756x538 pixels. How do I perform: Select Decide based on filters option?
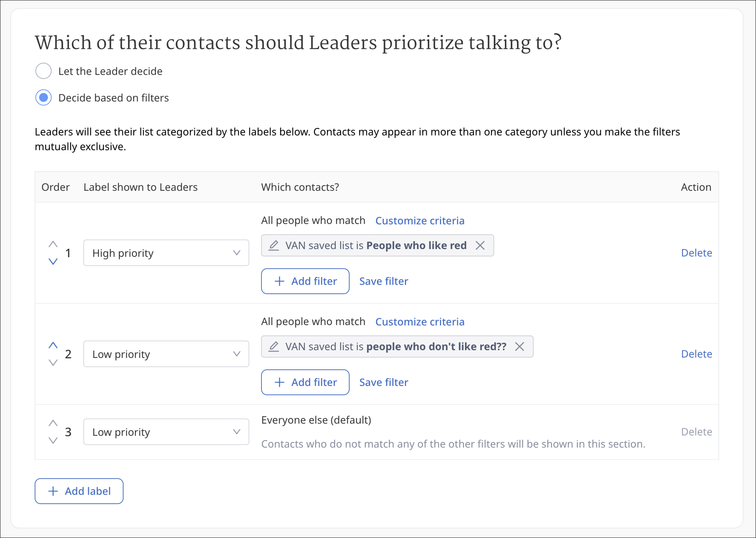pos(43,97)
